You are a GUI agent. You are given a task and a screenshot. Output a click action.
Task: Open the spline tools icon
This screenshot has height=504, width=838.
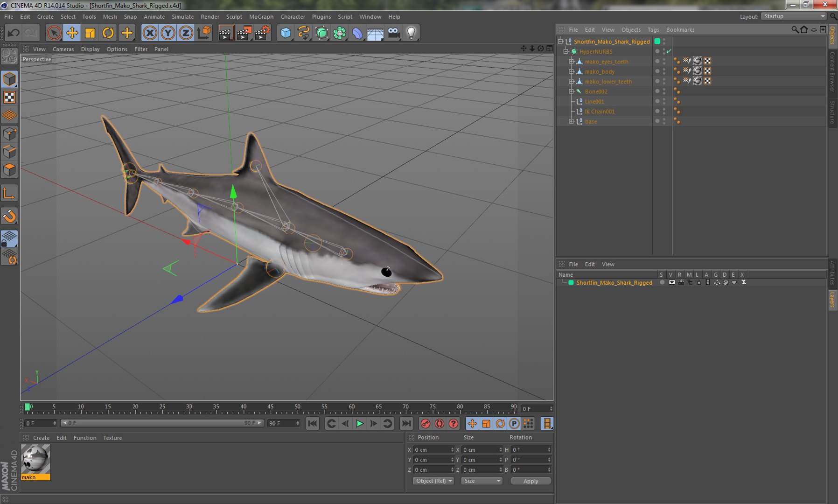(304, 33)
